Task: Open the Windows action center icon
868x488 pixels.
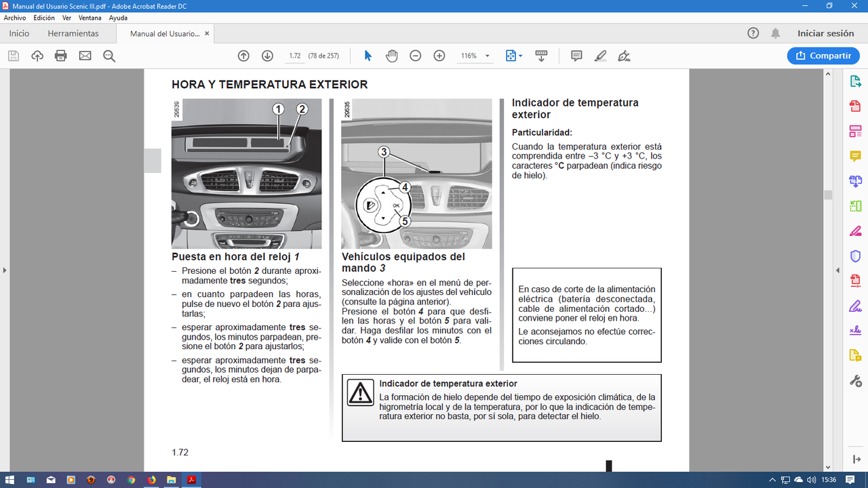Action: (x=850, y=480)
